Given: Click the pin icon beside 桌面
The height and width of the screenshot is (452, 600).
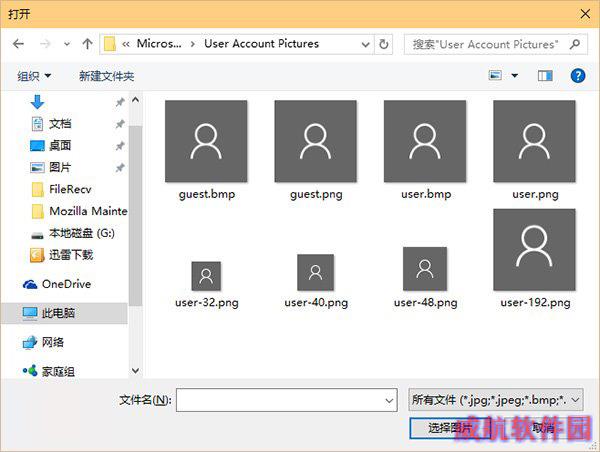Looking at the screenshot, I should tap(120, 145).
